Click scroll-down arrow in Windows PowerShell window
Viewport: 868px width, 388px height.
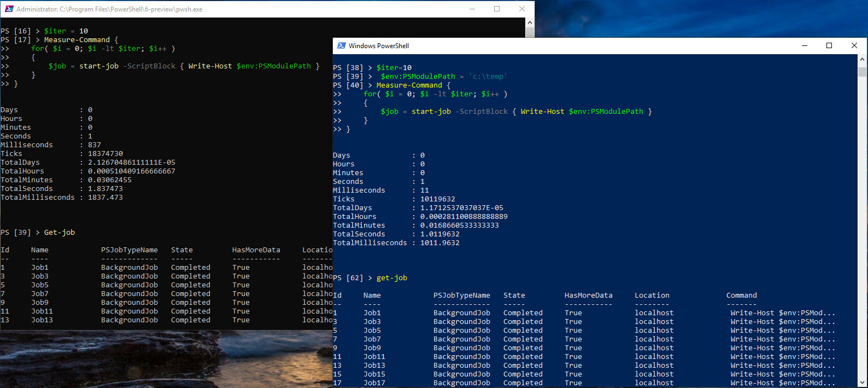[863, 383]
